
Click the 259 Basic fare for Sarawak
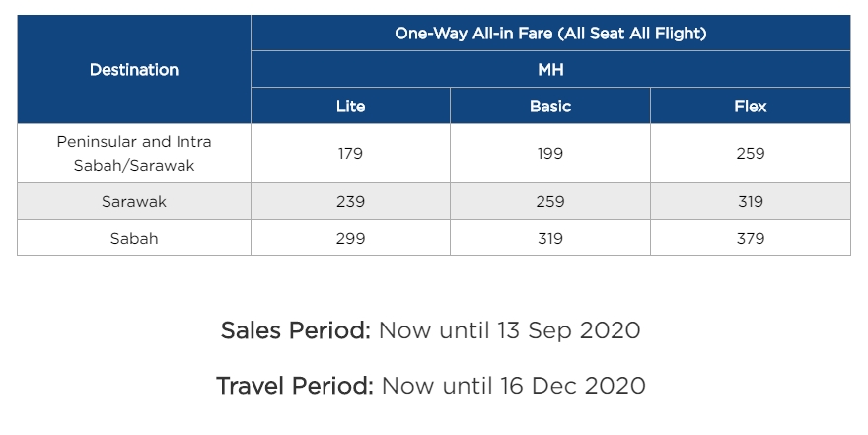[x=550, y=201]
